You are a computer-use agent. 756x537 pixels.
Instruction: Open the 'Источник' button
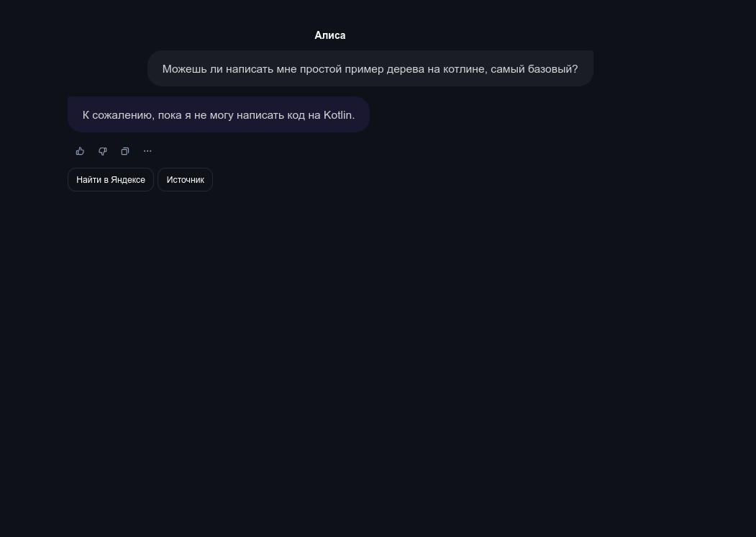pyautogui.click(x=185, y=179)
